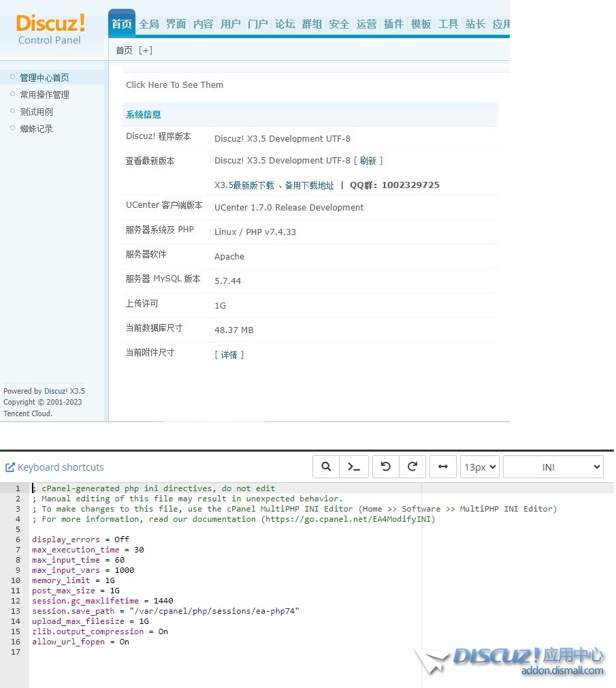This screenshot has width=616, height=688.
Task: Open the INI language mode dropdown
Action: (x=553, y=467)
